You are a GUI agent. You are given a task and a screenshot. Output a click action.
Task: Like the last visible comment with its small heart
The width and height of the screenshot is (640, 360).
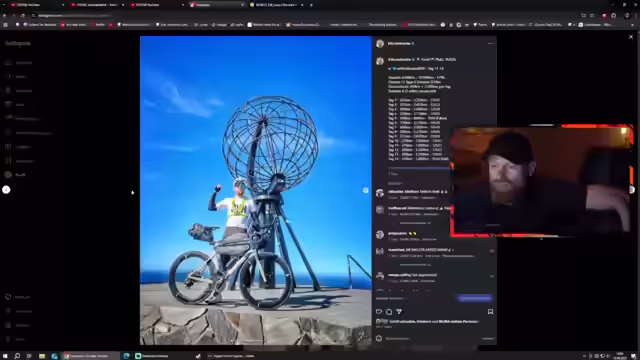click(491, 276)
